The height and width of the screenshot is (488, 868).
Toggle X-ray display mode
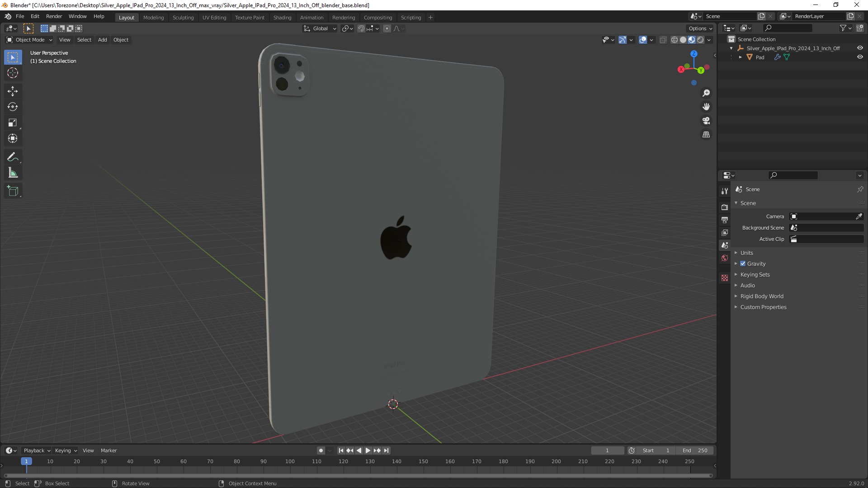[x=663, y=40]
